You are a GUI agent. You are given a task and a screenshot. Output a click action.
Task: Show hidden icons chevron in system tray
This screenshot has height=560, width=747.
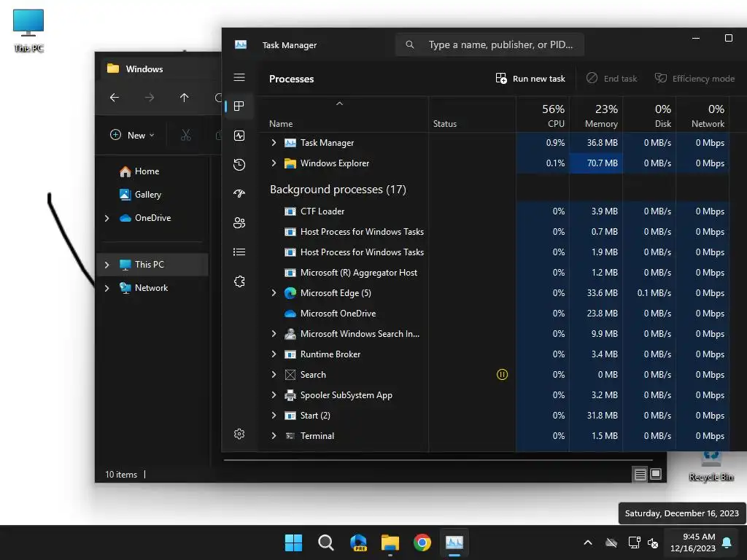pyautogui.click(x=588, y=542)
